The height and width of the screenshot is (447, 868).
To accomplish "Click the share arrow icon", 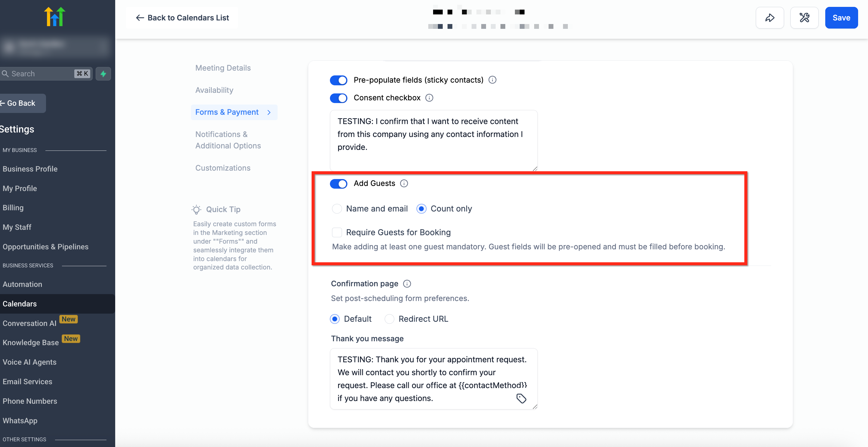I will tap(770, 18).
